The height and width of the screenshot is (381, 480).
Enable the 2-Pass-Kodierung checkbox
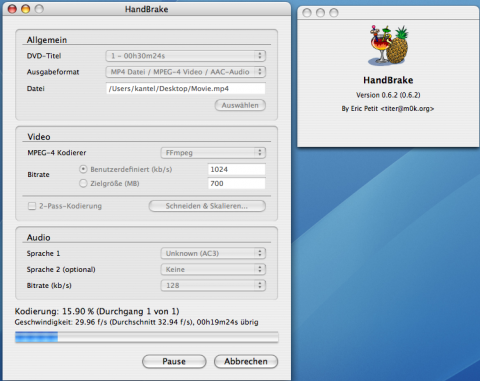point(32,206)
